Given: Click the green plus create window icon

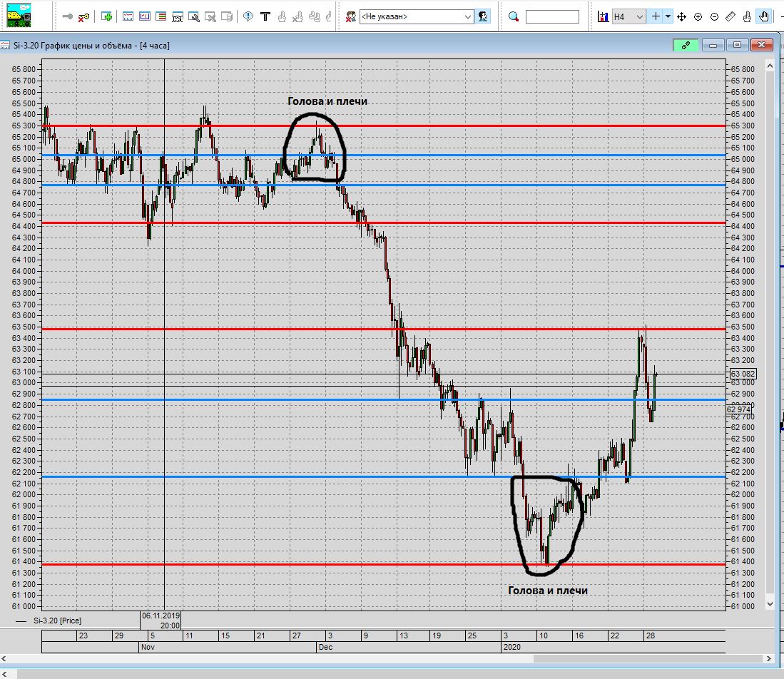Looking at the screenshot, I should [106, 16].
